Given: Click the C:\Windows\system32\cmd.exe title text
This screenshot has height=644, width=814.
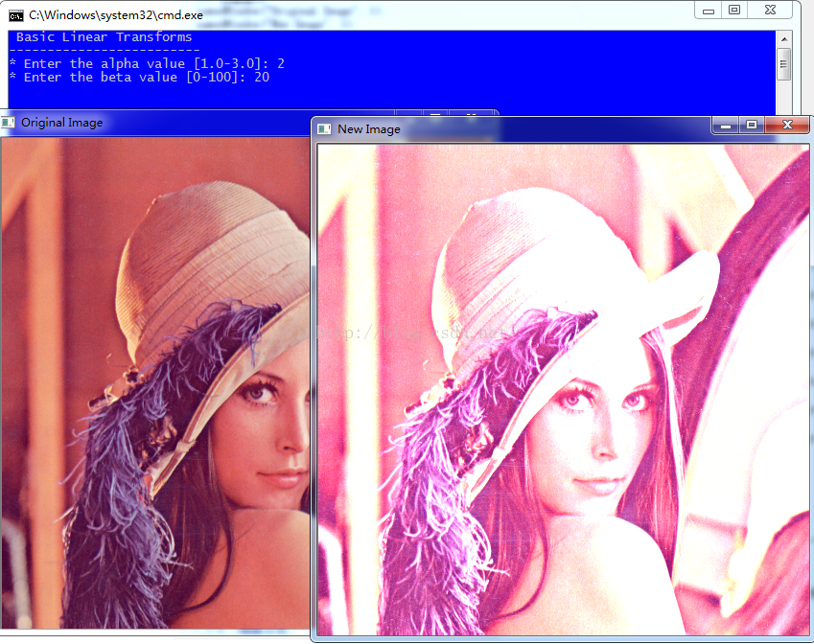Looking at the screenshot, I should pos(116,15).
